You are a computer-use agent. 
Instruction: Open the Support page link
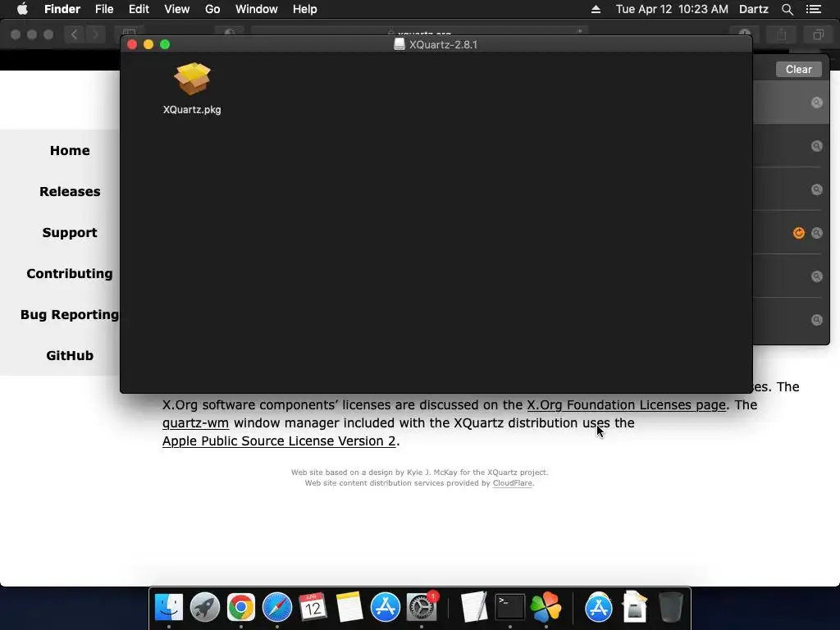pos(70,232)
